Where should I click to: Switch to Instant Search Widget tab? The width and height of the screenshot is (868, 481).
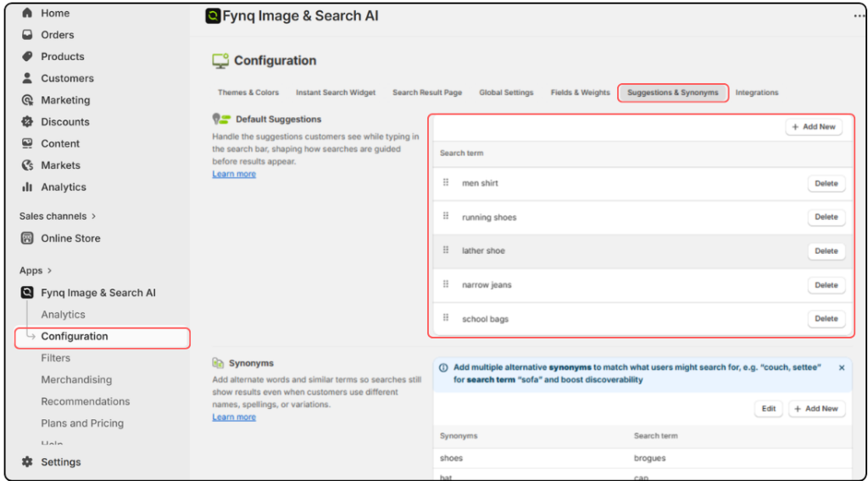pos(336,92)
